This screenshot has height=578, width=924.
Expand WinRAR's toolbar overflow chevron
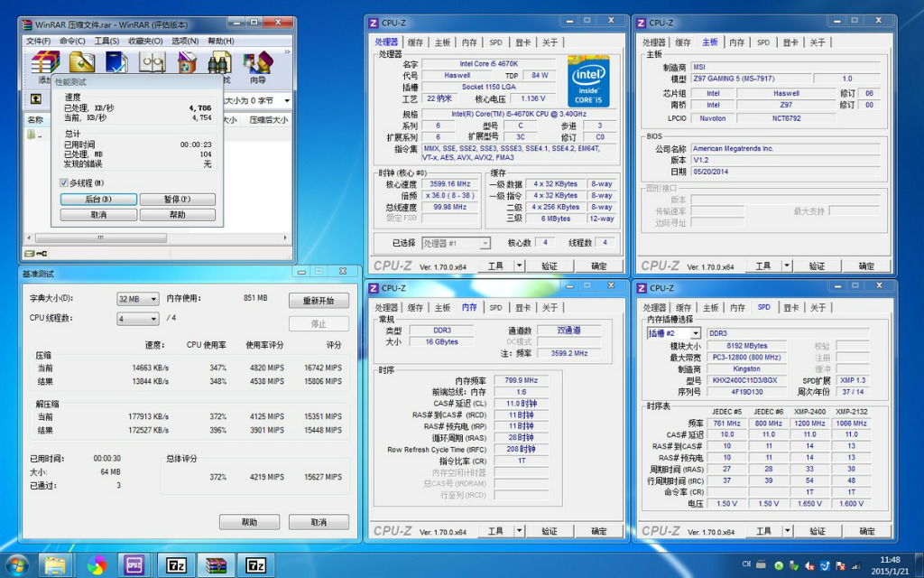pyautogui.click(x=287, y=52)
